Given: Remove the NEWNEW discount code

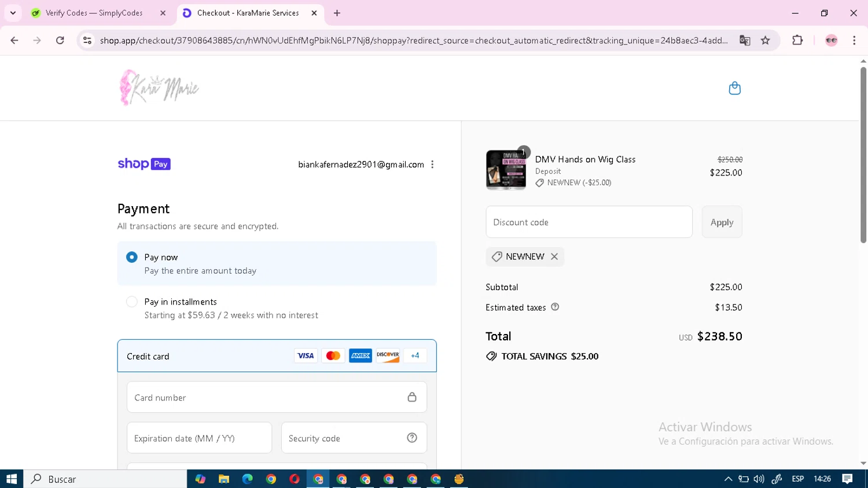Looking at the screenshot, I should [554, 256].
